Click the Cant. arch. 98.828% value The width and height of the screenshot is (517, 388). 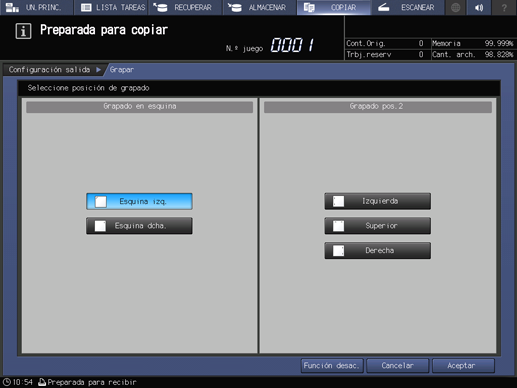[x=499, y=54]
